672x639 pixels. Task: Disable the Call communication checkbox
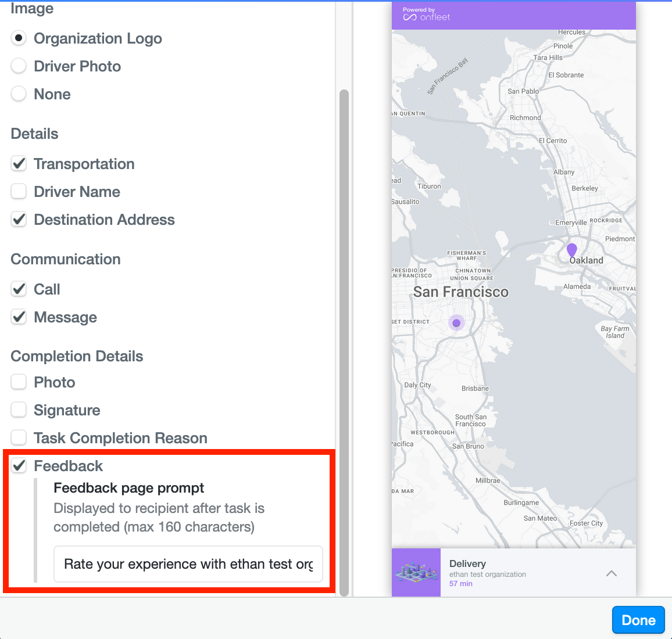19,289
